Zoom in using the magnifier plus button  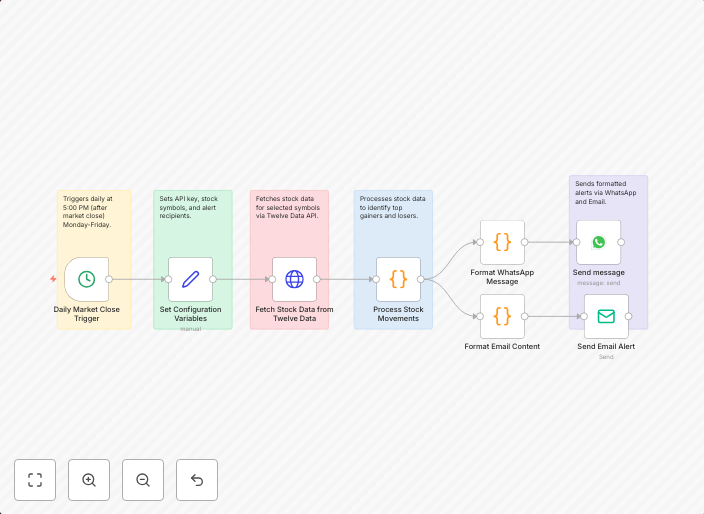[x=89, y=480]
